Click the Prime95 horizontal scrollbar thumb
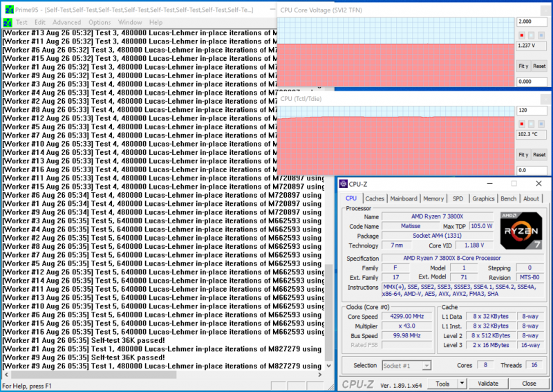The width and height of the screenshot is (553, 392). click(94, 375)
